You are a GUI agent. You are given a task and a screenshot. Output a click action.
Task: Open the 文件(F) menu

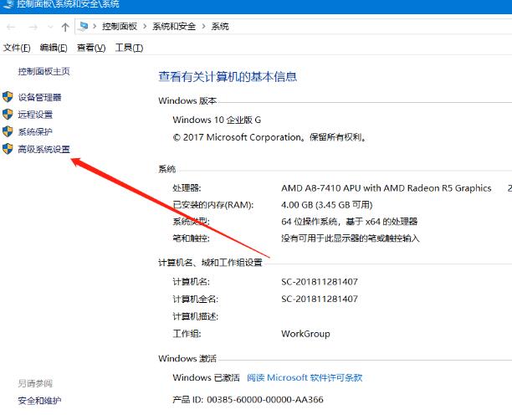coord(17,48)
